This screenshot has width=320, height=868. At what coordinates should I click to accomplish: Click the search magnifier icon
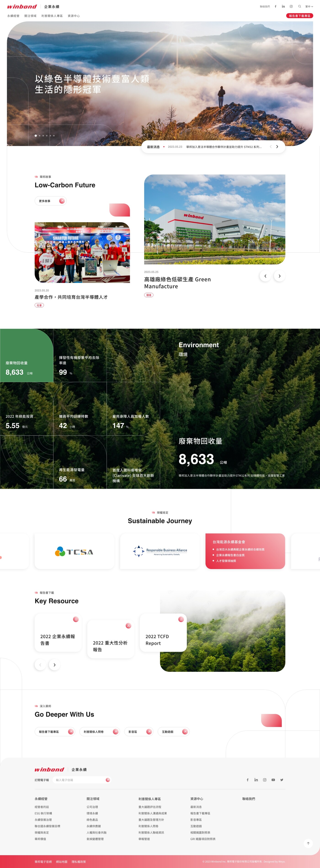(x=299, y=6)
